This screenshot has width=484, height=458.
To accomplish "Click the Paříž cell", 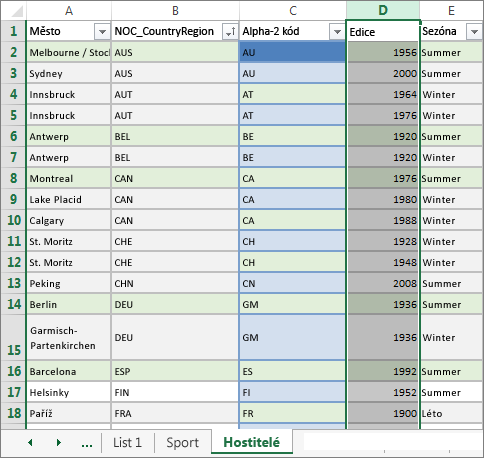I will tap(69, 413).
